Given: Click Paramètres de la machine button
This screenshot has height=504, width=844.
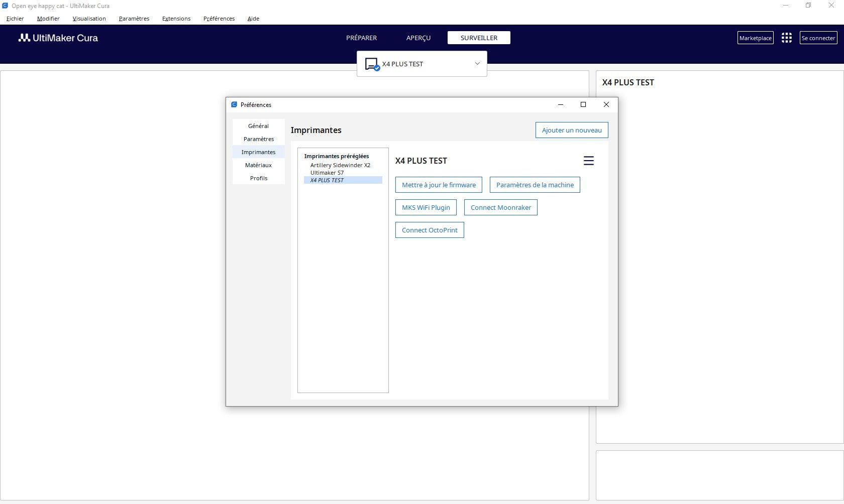Looking at the screenshot, I should (535, 185).
